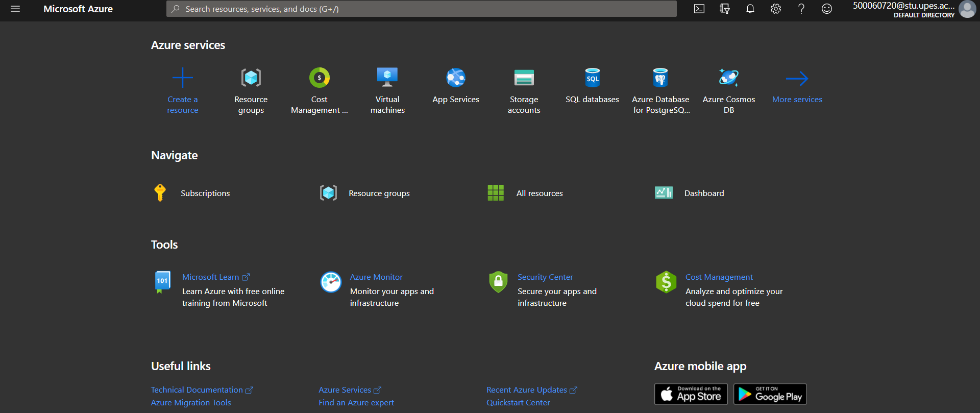980x413 pixels.
Task: Focus the search resources, services, and docs field
Action: pos(422,9)
